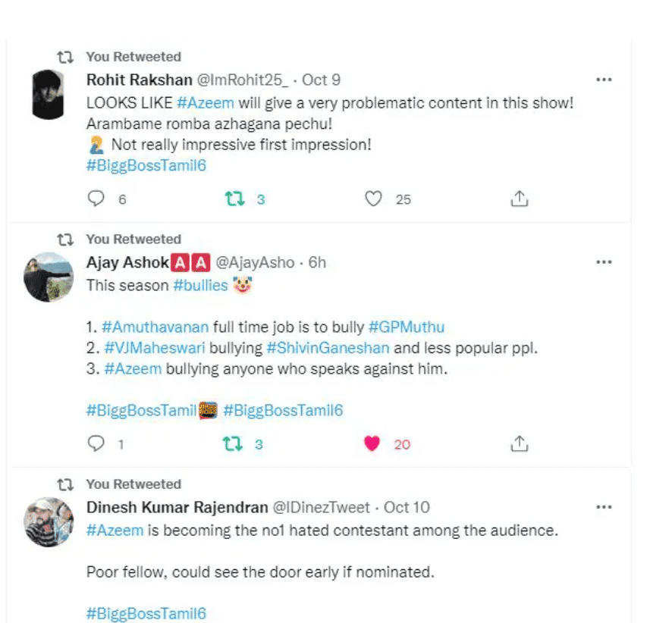
Task: Undo retweet on Ajay Ashok's tweet
Action: 235,444
